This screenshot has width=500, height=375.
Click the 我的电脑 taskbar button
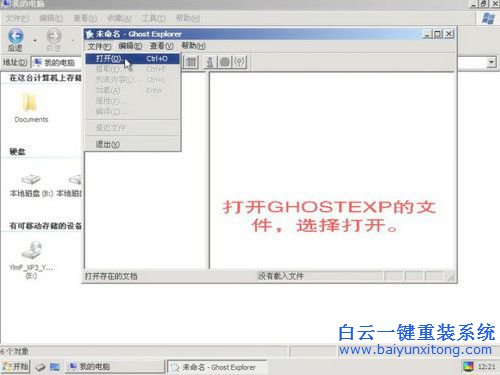(115, 367)
